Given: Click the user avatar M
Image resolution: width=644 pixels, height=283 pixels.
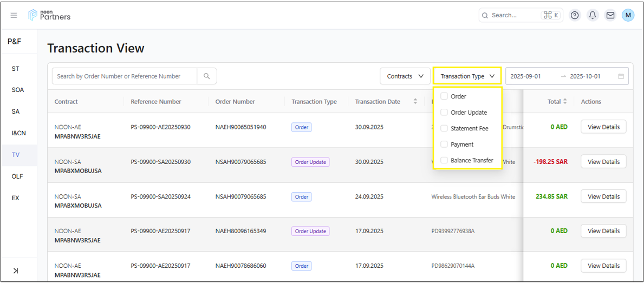Looking at the screenshot, I should (628, 16).
